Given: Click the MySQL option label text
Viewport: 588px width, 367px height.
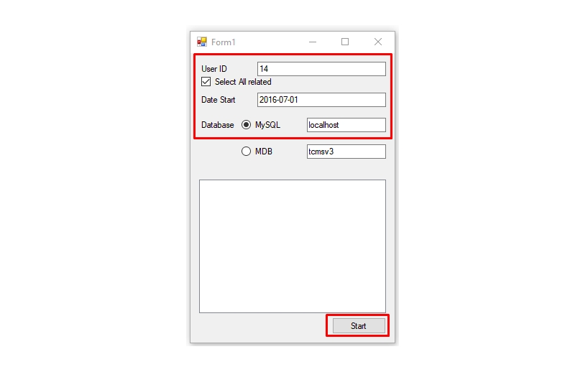Looking at the screenshot, I should coord(267,125).
